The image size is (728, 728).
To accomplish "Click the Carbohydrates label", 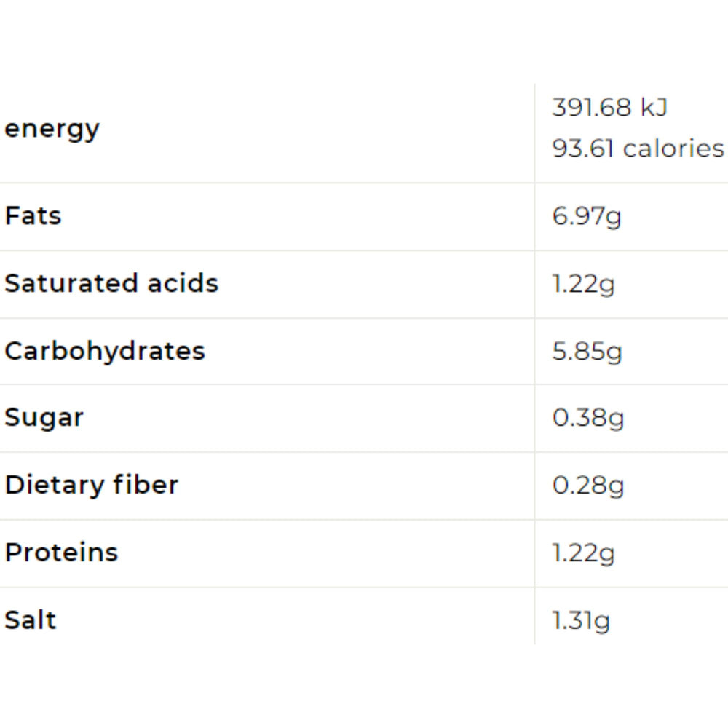I will pyautogui.click(x=105, y=351).
